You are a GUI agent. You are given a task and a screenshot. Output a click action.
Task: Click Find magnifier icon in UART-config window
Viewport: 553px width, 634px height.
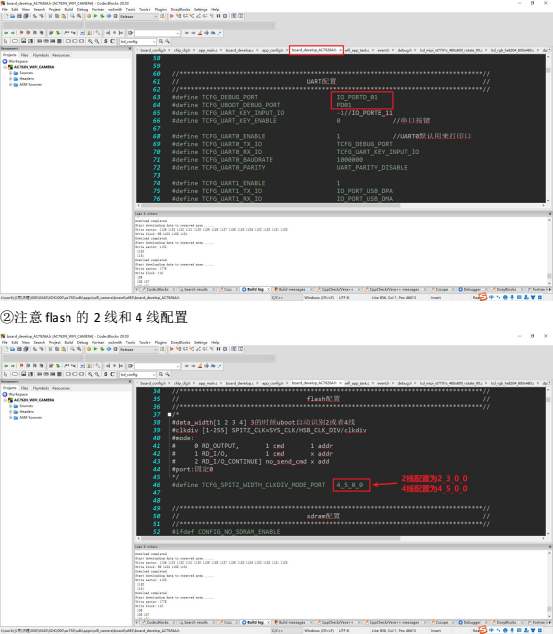click(x=72, y=16)
